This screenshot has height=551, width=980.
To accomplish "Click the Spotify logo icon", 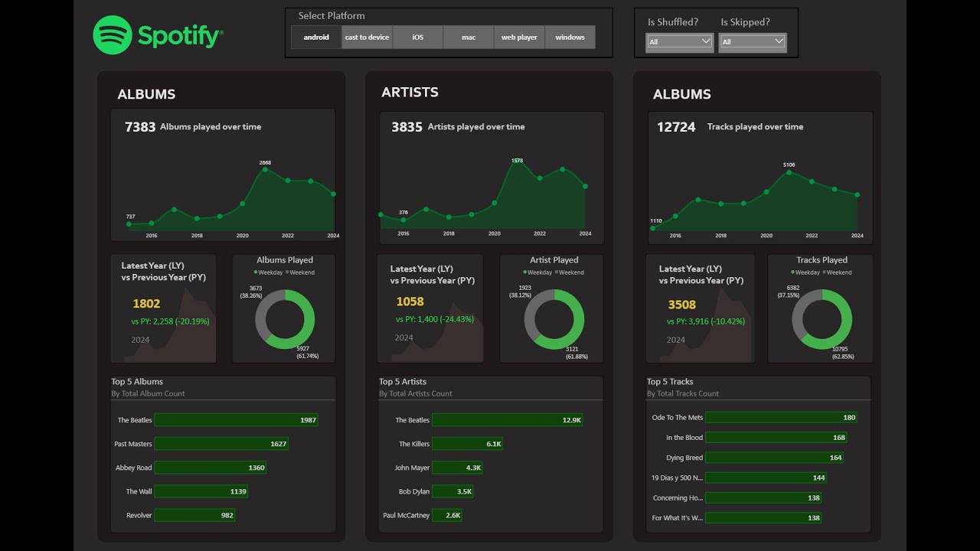I will (x=113, y=35).
